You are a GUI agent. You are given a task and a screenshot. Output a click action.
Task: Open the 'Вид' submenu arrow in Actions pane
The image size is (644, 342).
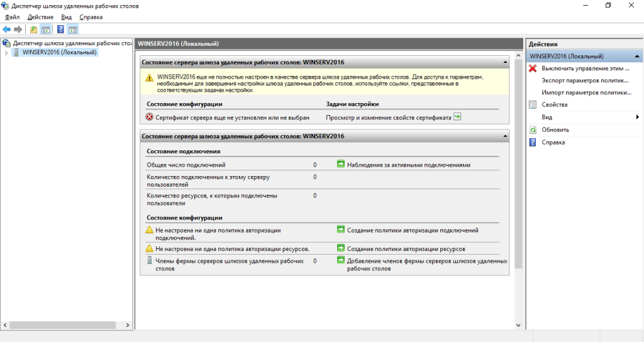click(x=637, y=117)
